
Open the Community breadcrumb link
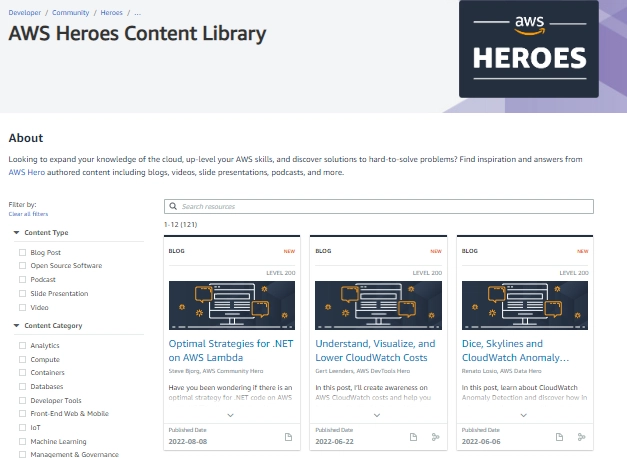coord(70,13)
